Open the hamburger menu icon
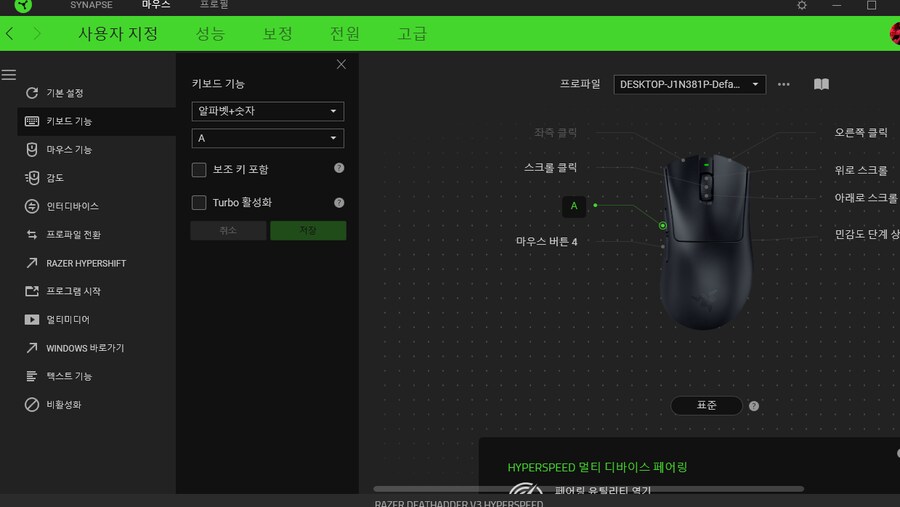The width and height of the screenshot is (900, 507). 9,75
